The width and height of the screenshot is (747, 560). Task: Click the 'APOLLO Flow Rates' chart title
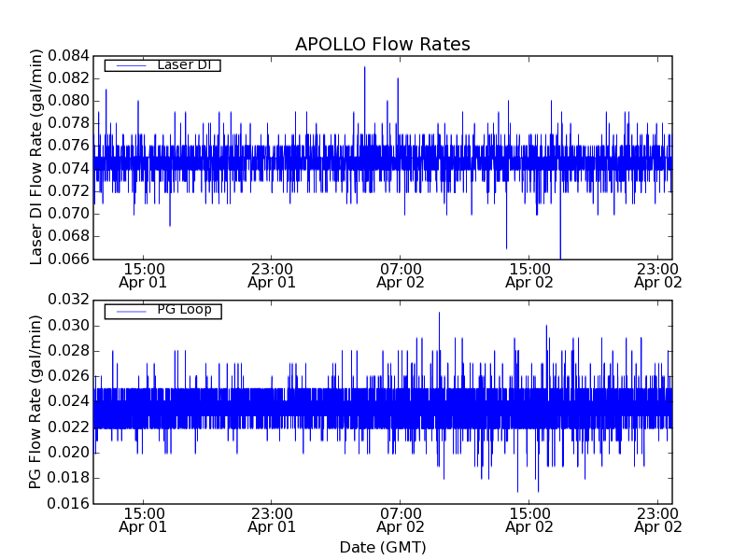[383, 44]
